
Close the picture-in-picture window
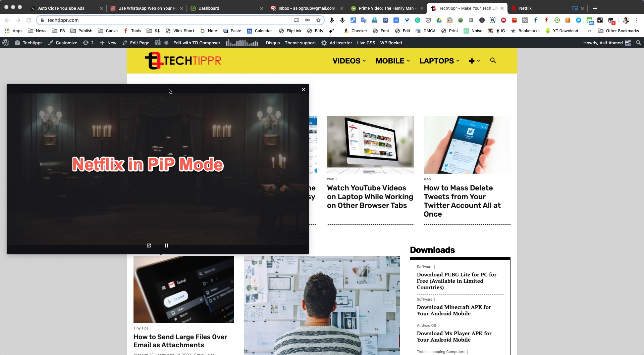point(304,89)
